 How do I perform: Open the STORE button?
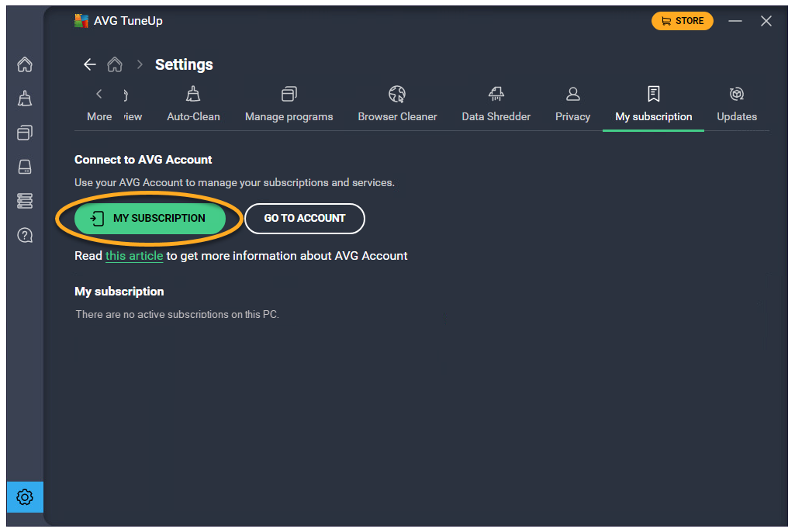coord(682,21)
